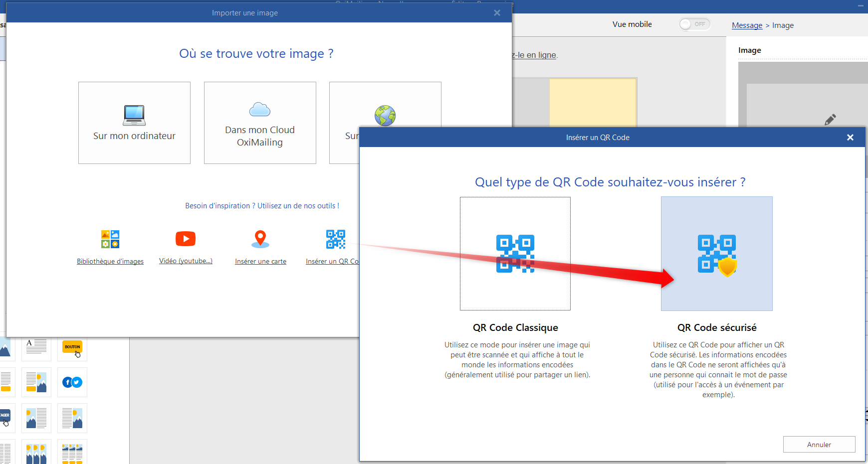The width and height of the screenshot is (868, 464).
Task: Toggle the 'Vue mobile' switch
Action: 694,24
